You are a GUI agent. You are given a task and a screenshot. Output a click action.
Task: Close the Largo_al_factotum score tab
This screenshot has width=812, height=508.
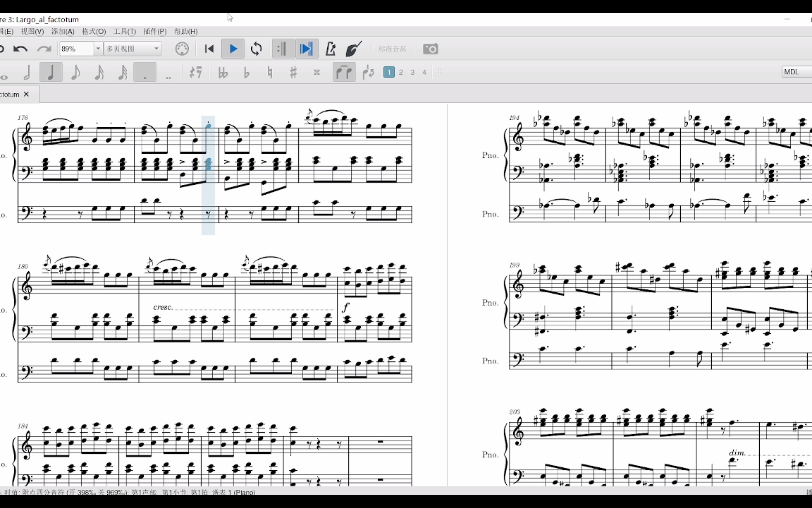coord(27,94)
